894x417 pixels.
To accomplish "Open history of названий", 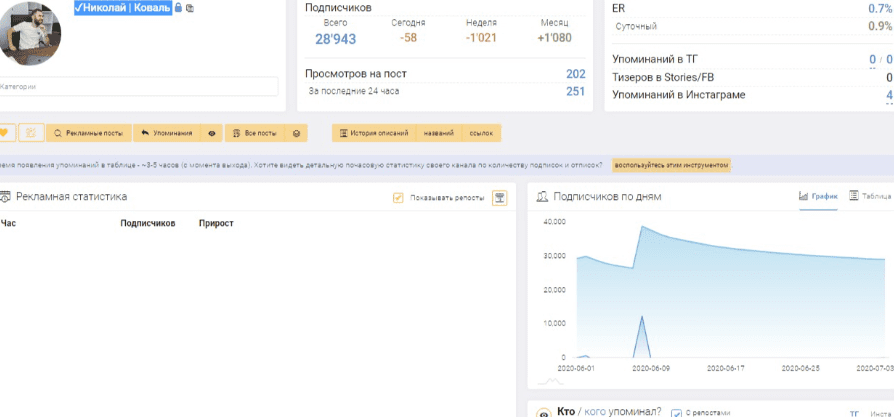I will [x=439, y=133].
